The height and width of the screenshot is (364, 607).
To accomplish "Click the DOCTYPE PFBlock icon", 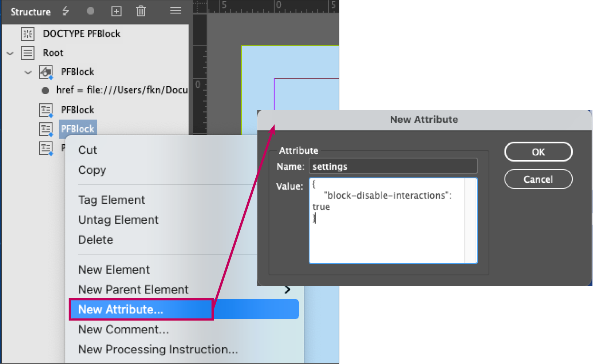I will click(28, 34).
